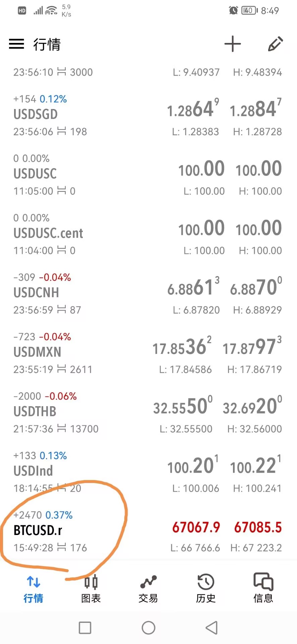Tap BTCUSD.r bid price 67067.9
The image size is (297, 644).
coord(196,528)
